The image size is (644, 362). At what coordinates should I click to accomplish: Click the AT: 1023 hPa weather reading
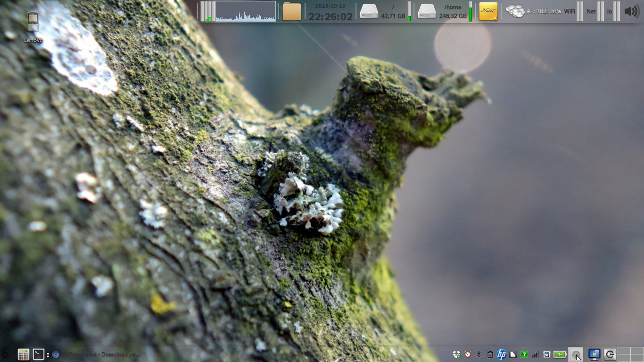point(544,11)
